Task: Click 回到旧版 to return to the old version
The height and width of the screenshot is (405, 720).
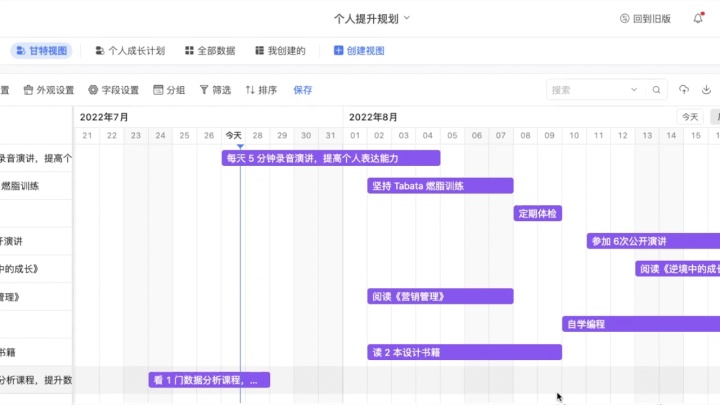Action: click(x=646, y=18)
